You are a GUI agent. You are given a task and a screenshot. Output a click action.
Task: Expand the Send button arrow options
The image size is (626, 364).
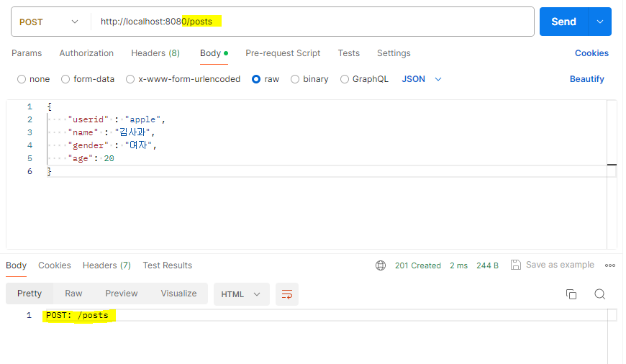coord(599,22)
